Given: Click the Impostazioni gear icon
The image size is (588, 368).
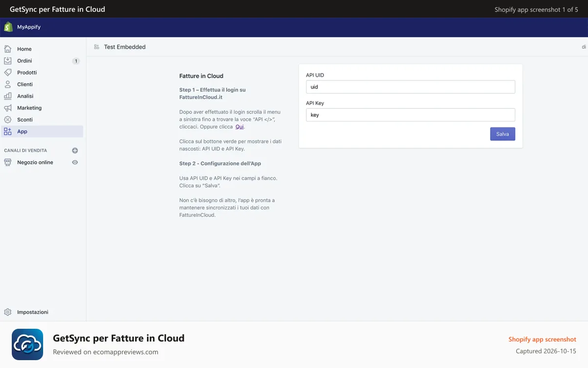Looking at the screenshot, I should point(8,312).
